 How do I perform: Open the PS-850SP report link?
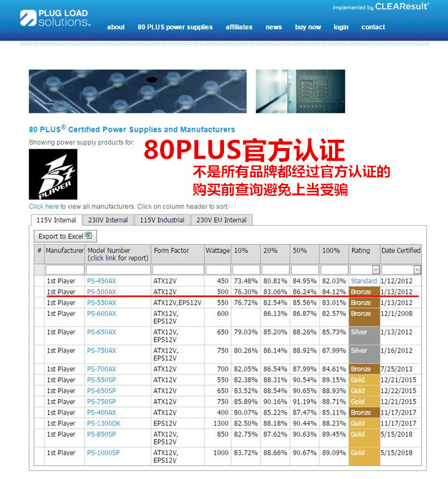(x=102, y=434)
